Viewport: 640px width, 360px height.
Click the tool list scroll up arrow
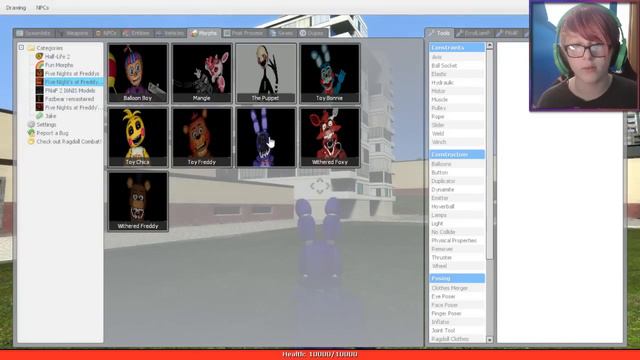coord(490,46)
